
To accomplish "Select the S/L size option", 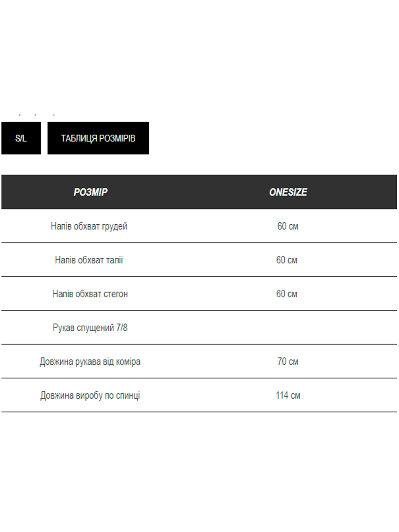I will click(x=21, y=138).
